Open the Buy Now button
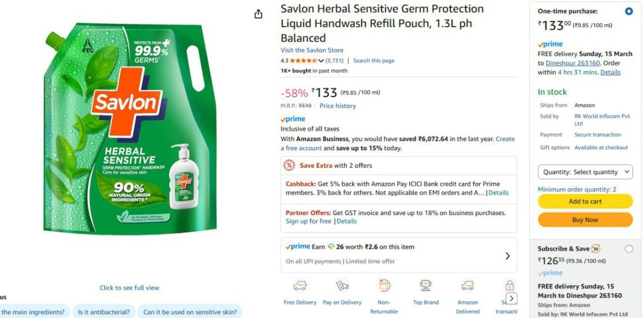Screen dimensions: 644x318 pyautogui.click(x=585, y=219)
